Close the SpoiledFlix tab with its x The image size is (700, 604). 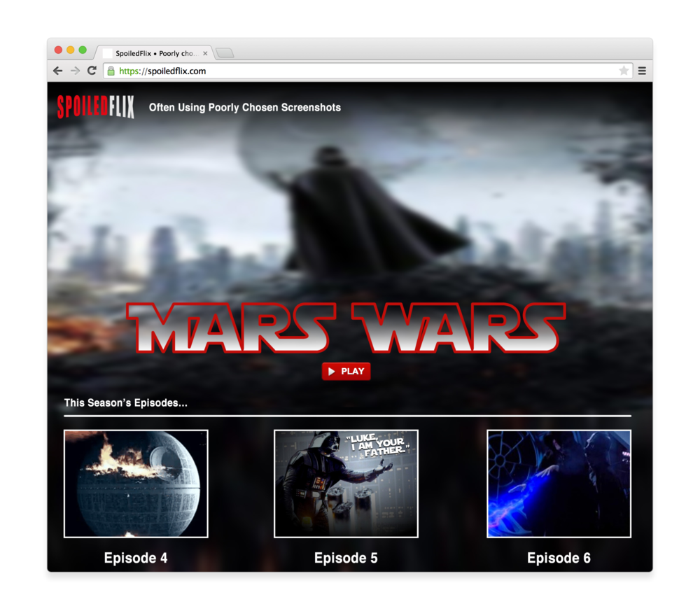(x=205, y=53)
